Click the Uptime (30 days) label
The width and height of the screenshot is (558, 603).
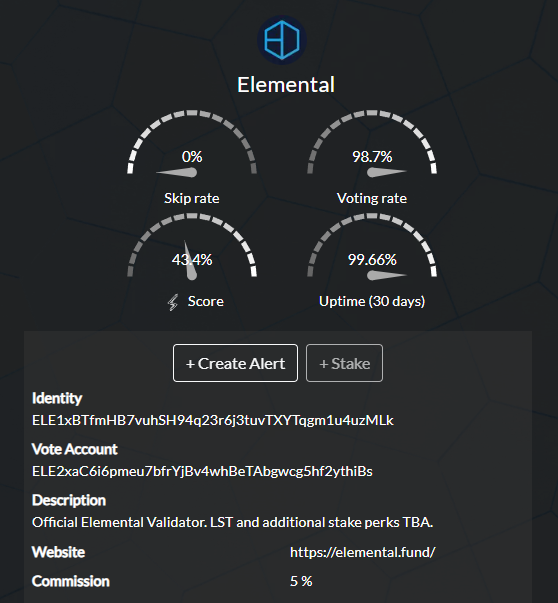(x=372, y=301)
